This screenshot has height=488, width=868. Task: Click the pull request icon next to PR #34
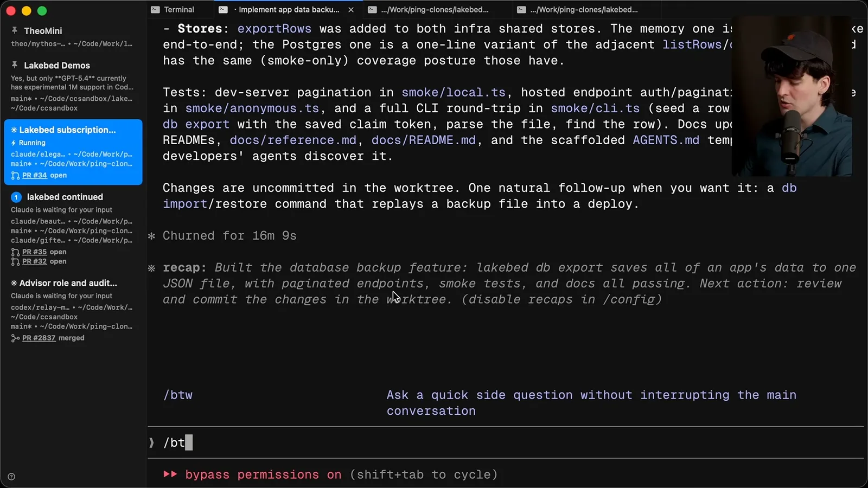(x=15, y=175)
